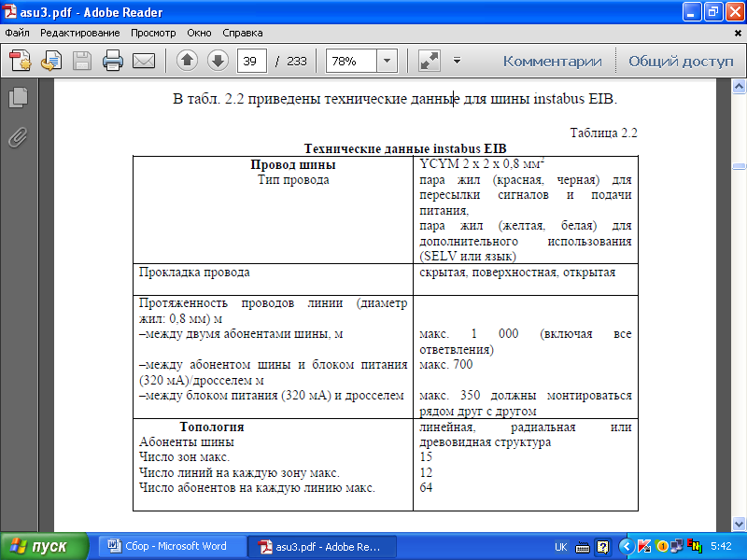
Task: Click the vertical scrollbar thumb
Action: (x=739, y=166)
